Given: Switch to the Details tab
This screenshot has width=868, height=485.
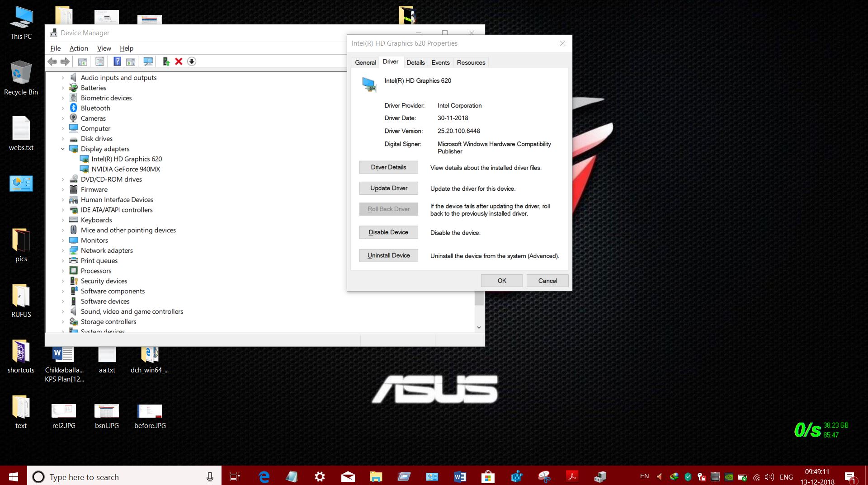Looking at the screenshot, I should (x=415, y=62).
